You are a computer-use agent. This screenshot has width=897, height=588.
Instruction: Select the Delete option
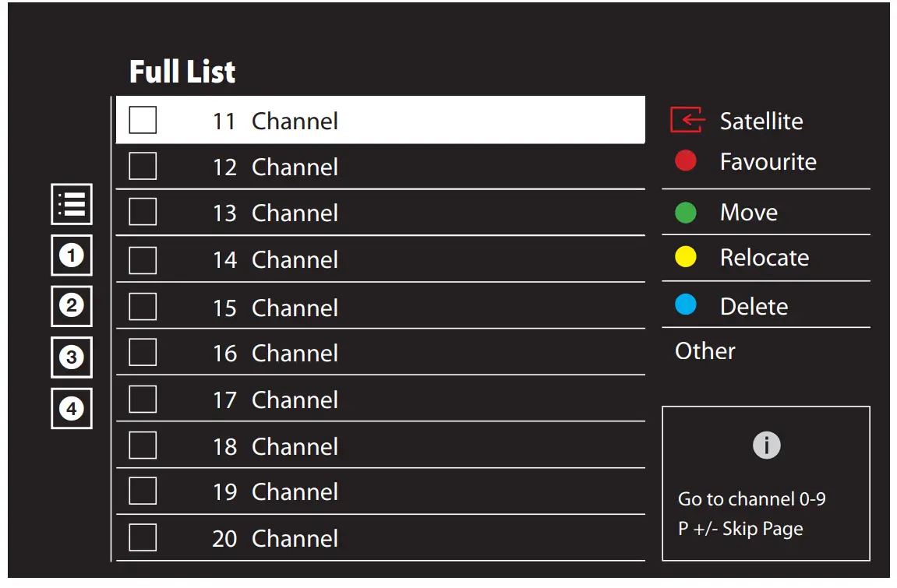[x=753, y=305]
